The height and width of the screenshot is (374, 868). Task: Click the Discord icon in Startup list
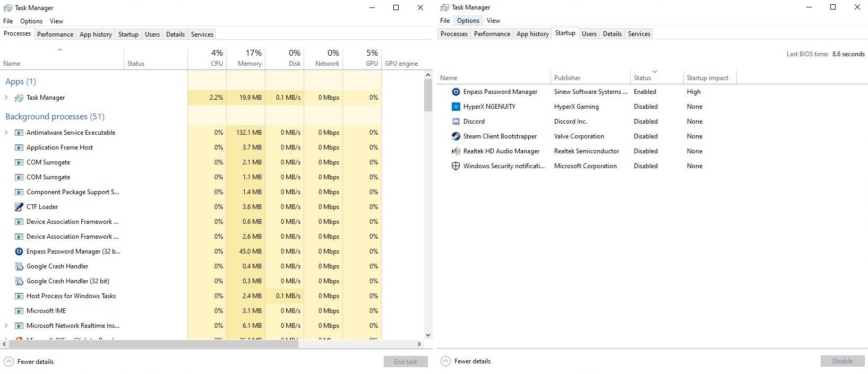click(x=456, y=121)
